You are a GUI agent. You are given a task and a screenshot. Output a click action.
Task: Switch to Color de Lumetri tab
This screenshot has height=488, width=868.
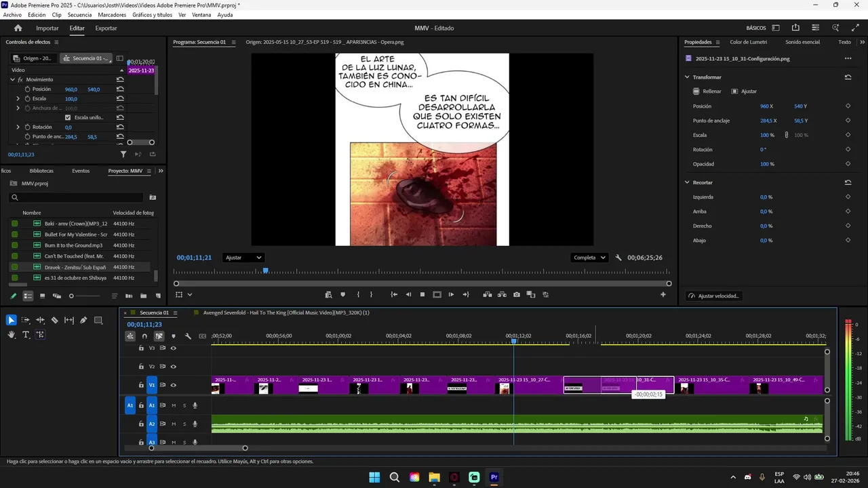pos(749,42)
